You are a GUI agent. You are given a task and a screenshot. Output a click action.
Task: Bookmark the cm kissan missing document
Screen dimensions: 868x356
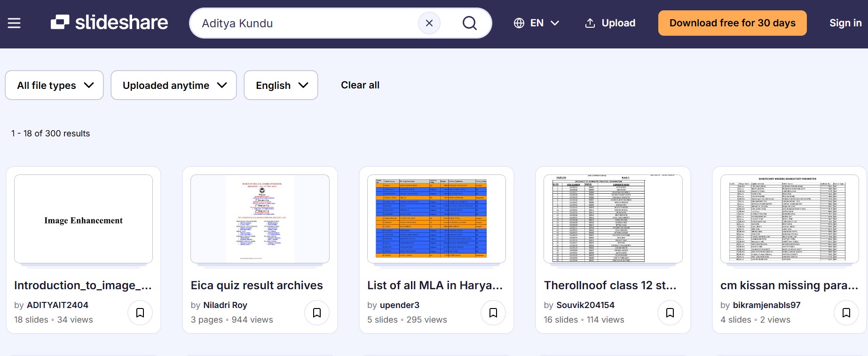[846, 313]
